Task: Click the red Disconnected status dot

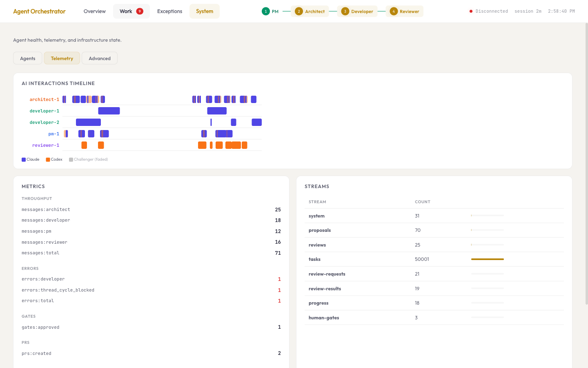Action: [x=470, y=11]
